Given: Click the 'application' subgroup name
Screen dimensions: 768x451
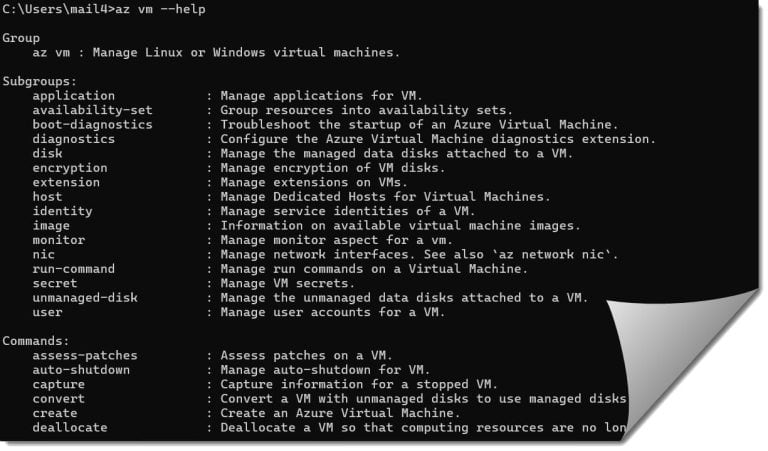Looking at the screenshot, I should (x=73, y=95).
